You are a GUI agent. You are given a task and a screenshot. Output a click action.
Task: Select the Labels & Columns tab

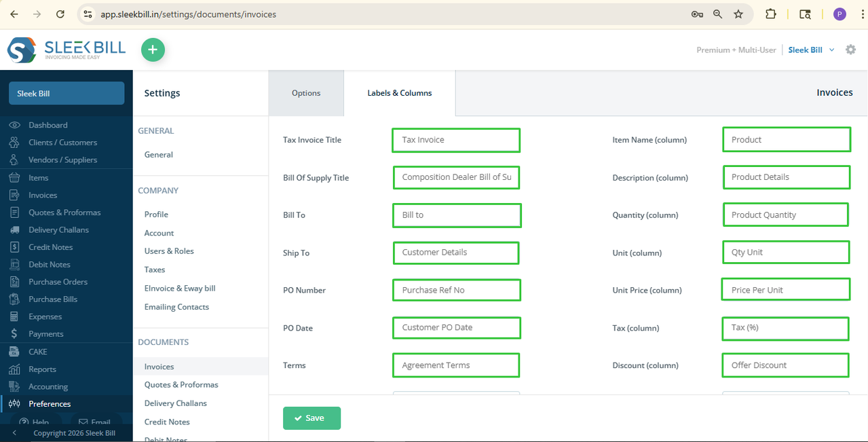(400, 93)
